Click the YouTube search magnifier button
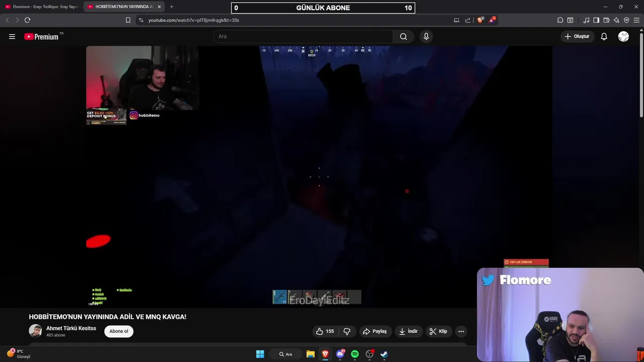 (x=404, y=36)
